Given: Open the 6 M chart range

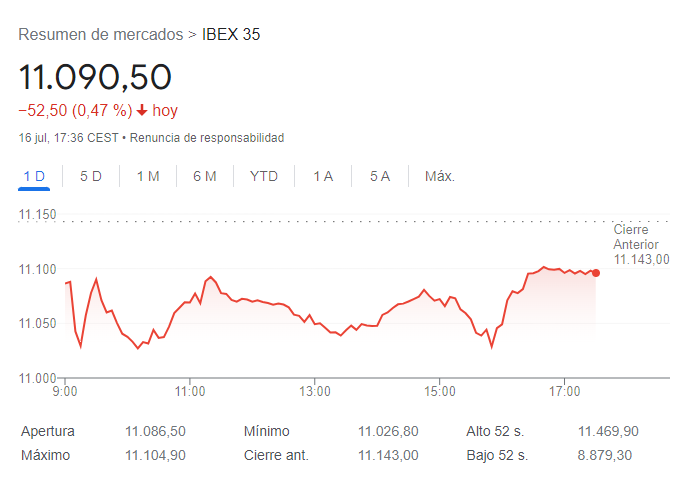Looking at the screenshot, I should tap(205, 176).
